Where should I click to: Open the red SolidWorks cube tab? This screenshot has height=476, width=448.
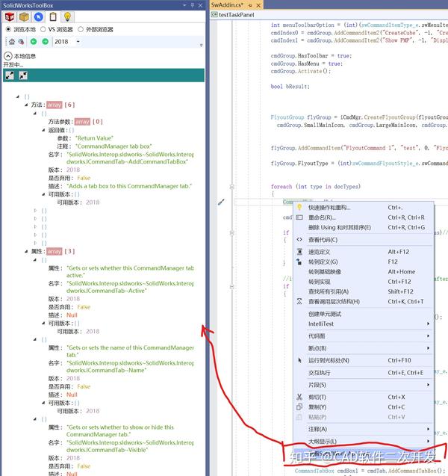click(10, 17)
